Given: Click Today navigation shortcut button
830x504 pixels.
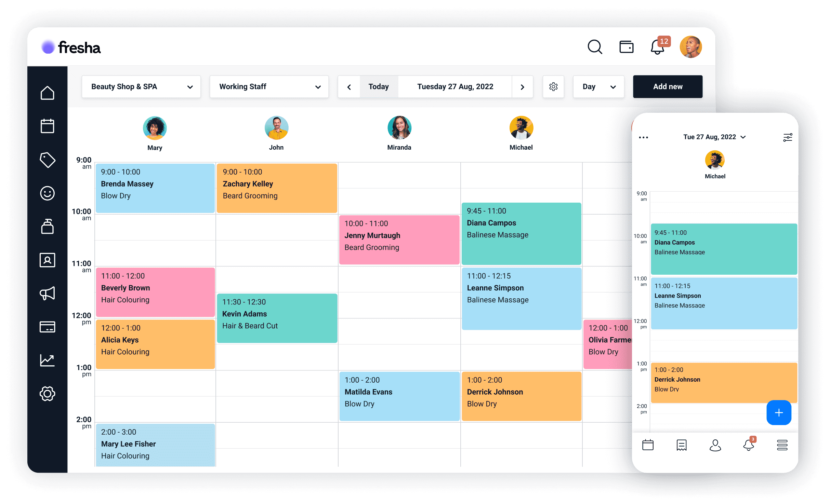Looking at the screenshot, I should (378, 86).
